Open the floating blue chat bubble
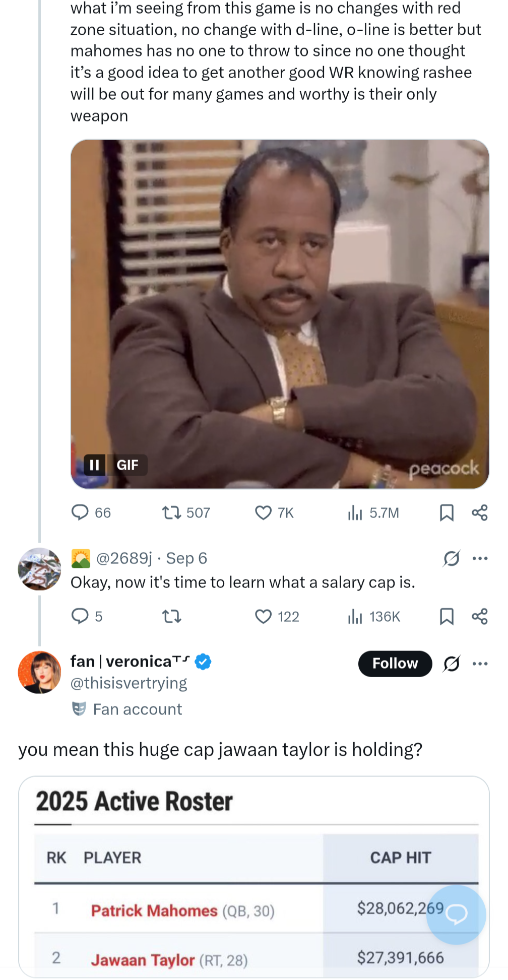 tap(456, 914)
